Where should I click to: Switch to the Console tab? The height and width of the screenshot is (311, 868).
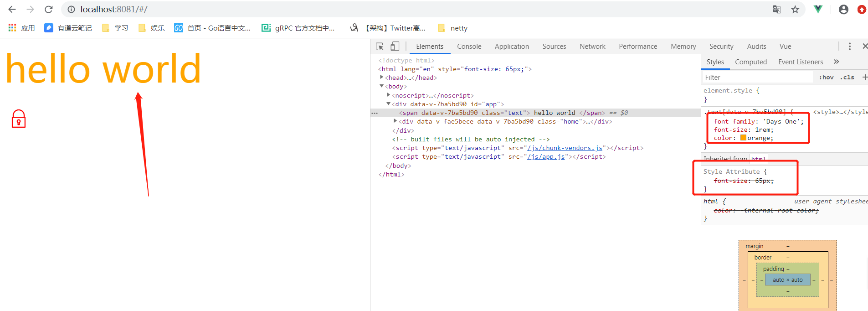click(469, 47)
